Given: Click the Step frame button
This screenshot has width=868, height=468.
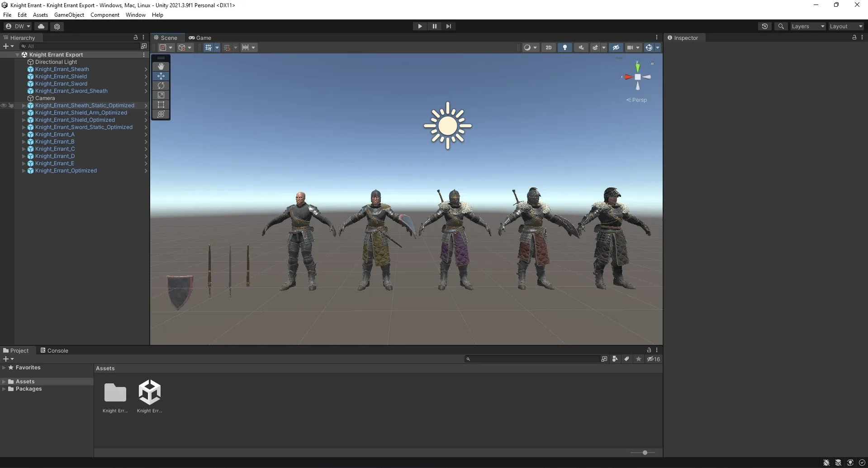Looking at the screenshot, I should (x=448, y=26).
